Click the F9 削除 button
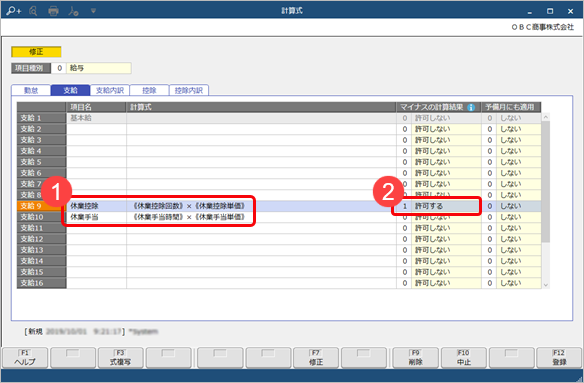Screen dimensions: 584x383 415,358
